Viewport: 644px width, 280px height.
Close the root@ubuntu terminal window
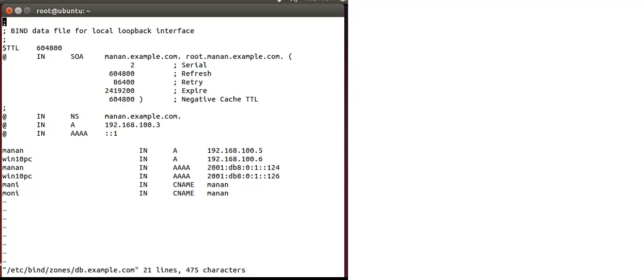tap(9, 10)
